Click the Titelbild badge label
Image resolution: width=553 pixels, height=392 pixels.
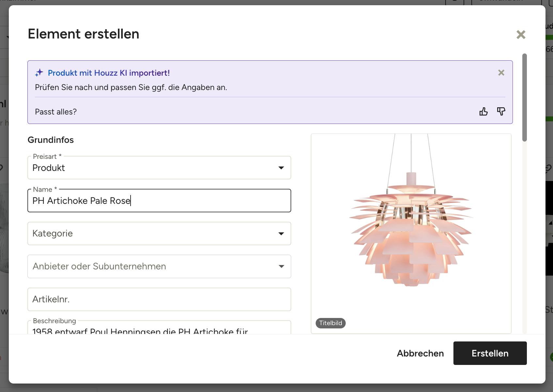[x=331, y=323]
